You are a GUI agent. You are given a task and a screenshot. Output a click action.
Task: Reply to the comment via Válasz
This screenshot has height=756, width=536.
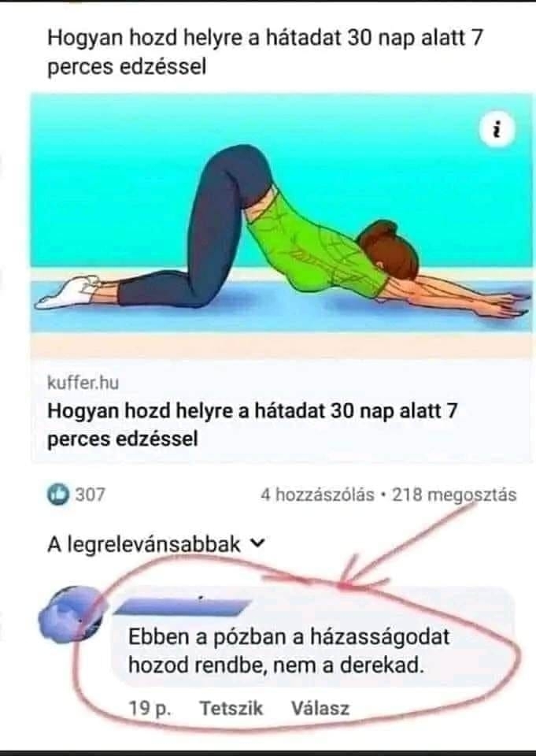(320, 708)
